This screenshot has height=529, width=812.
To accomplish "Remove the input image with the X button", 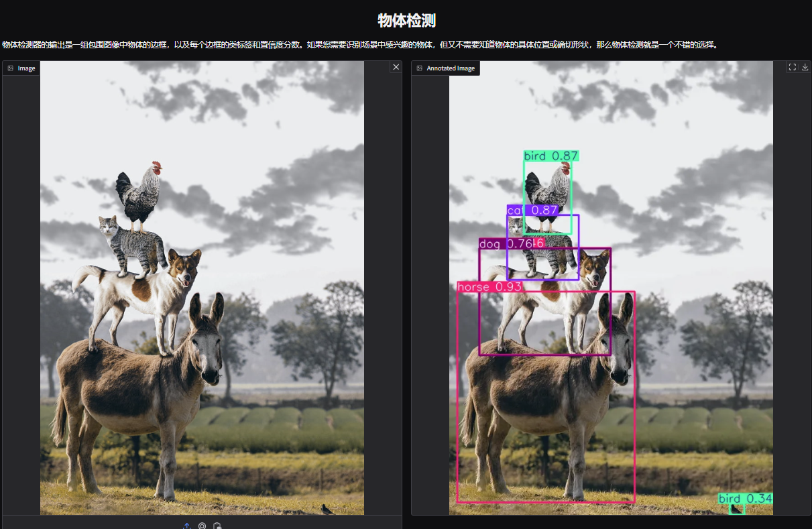I will 396,67.
